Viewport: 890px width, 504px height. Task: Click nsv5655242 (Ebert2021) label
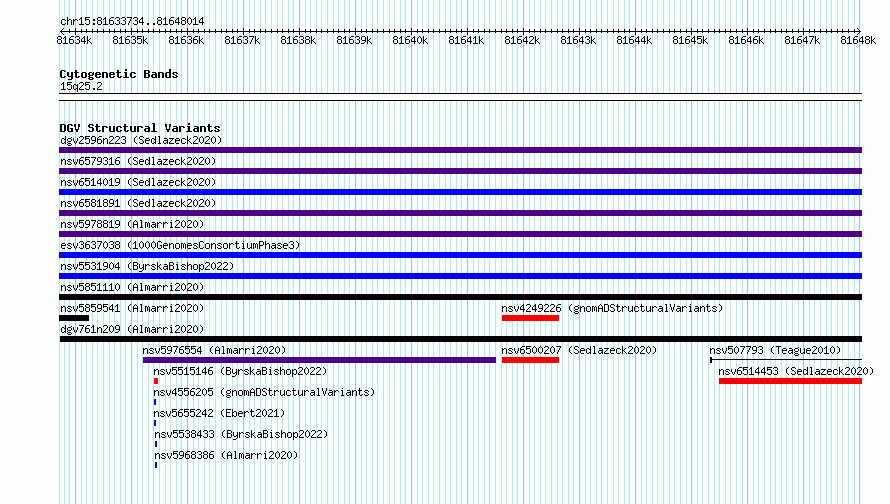pos(219,413)
